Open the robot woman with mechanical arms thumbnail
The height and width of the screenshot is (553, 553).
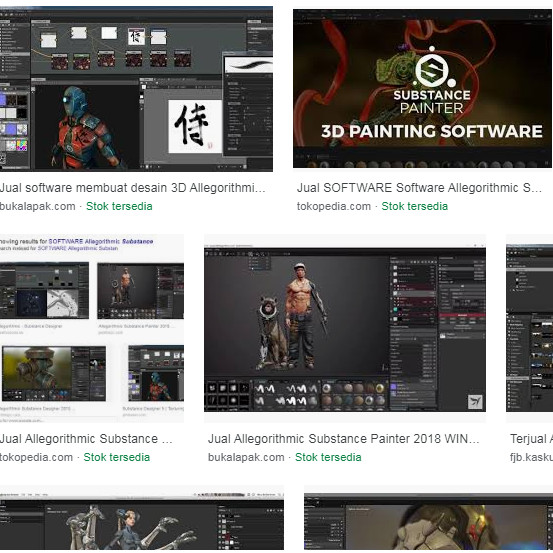pos(142,519)
